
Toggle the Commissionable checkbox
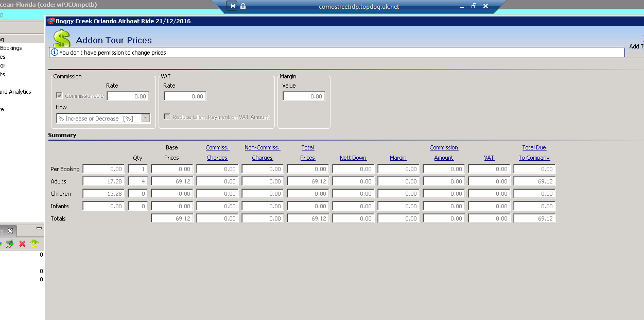click(x=59, y=96)
